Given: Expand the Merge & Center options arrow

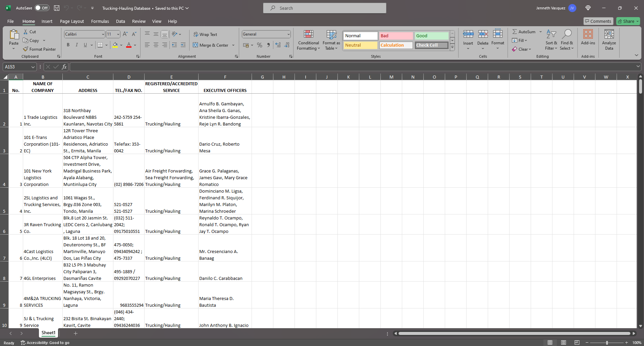Looking at the screenshot, I should 233,45.
